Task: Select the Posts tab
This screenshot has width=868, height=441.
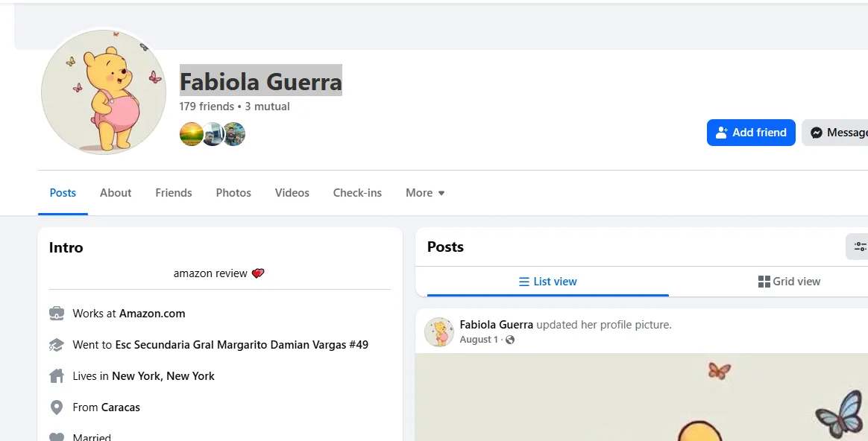Action: (x=63, y=192)
